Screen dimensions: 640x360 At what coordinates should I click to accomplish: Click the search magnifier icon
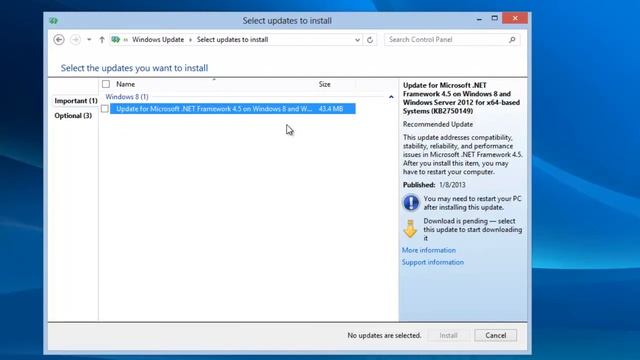tap(512, 40)
